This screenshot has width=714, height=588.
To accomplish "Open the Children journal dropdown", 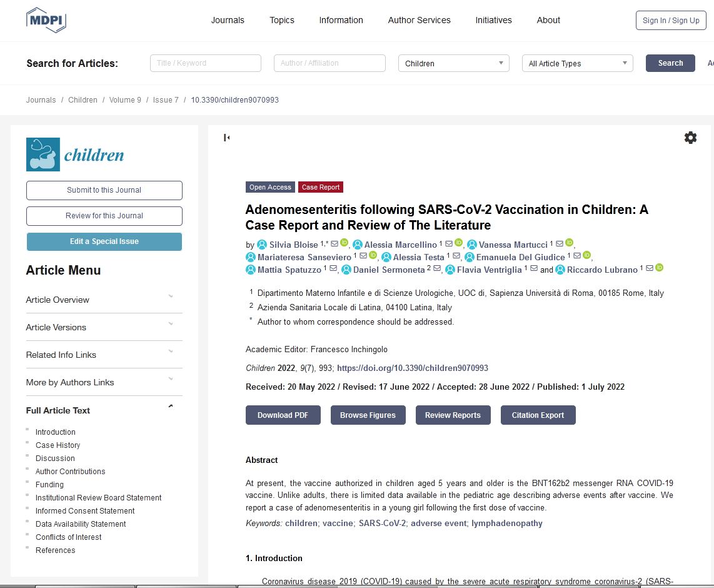I will pos(453,63).
